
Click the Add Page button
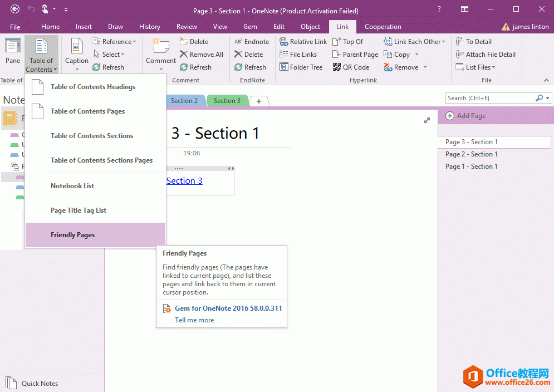(466, 116)
